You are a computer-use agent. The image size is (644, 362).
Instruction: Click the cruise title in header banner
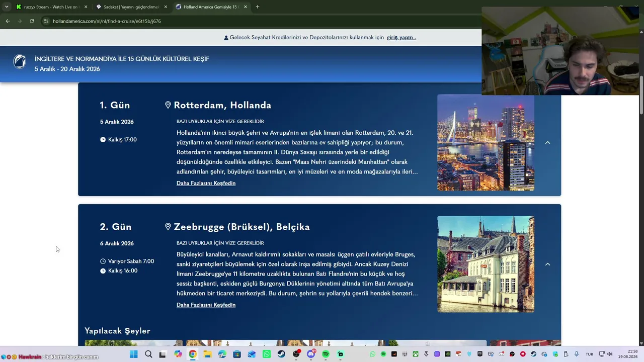(x=122, y=59)
